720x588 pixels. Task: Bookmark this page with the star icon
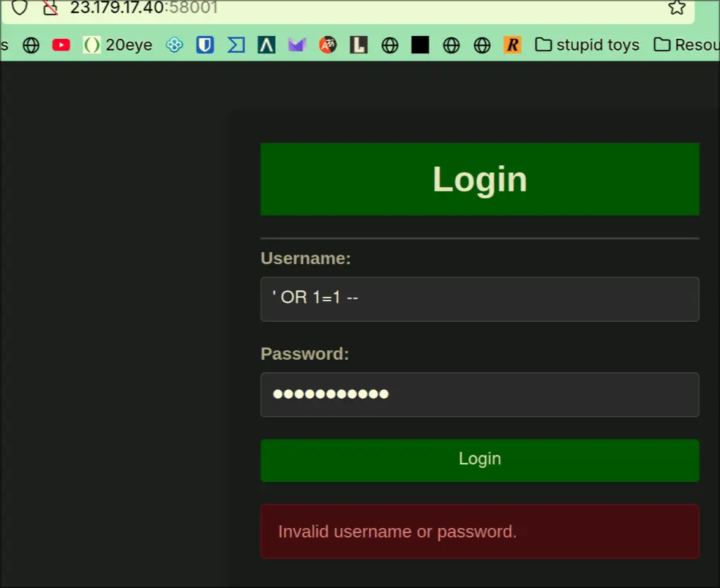(x=677, y=8)
